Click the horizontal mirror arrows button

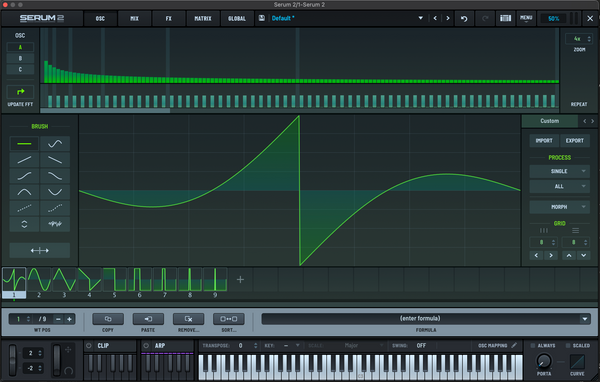tap(39, 250)
